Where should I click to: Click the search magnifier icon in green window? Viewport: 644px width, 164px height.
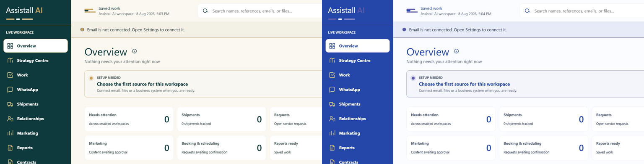tap(205, 11)
